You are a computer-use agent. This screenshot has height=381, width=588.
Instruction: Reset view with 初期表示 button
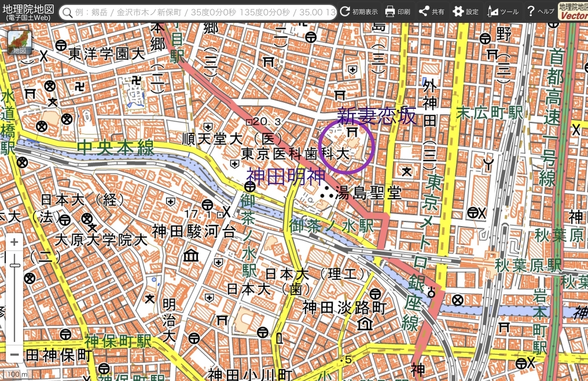click(x=359, y=11)
